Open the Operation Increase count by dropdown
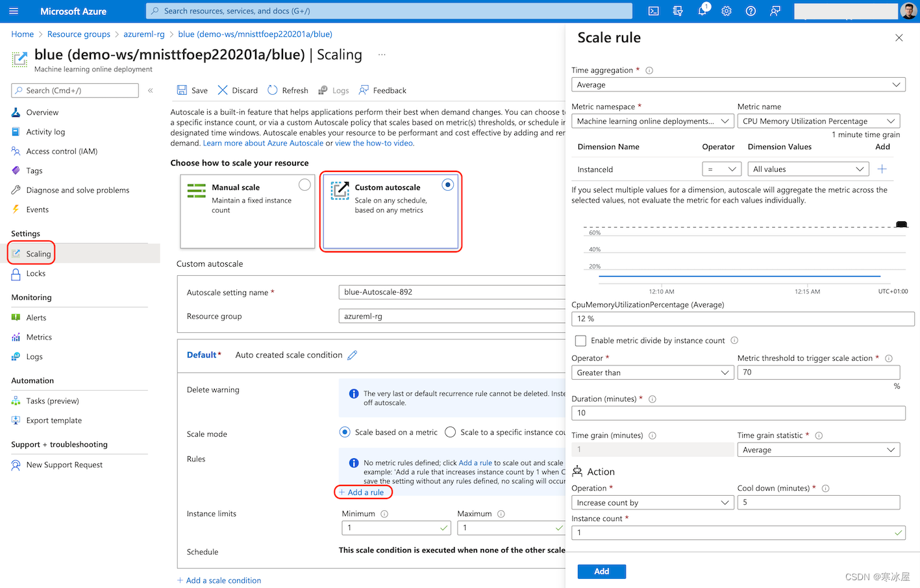 pos(653,502)
